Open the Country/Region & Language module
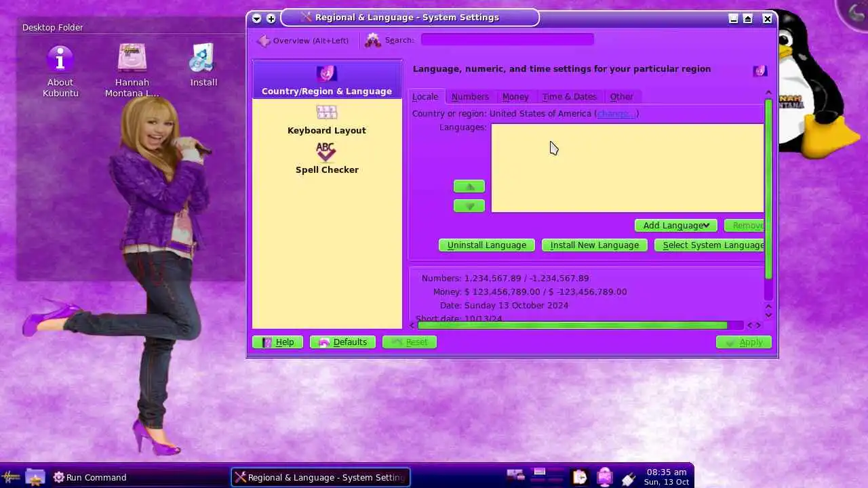This screenshot has height=488, width=868. 327,80
